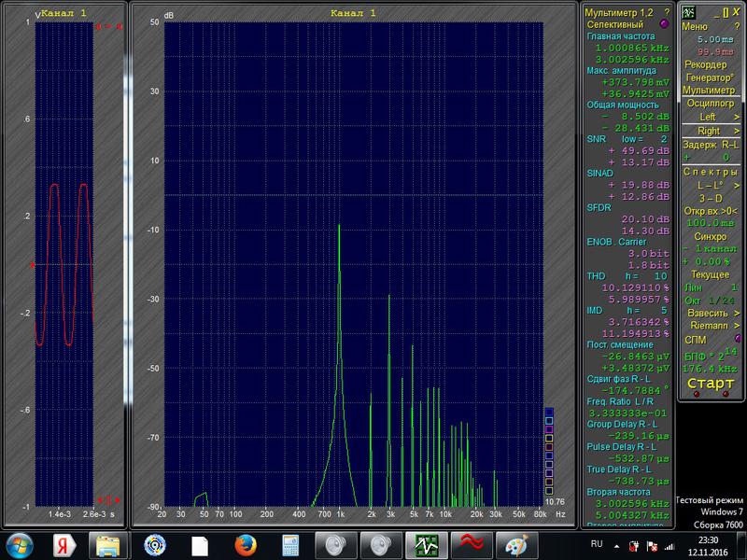Viewport: 747px width, 560px height.
Task: Expand the Left channel arrow
Action: [737, 118]
